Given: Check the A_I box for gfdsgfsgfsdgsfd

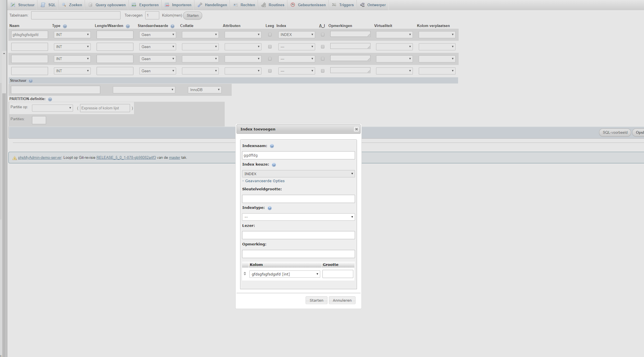Looking at the screenshot, I should click(322, 35).
